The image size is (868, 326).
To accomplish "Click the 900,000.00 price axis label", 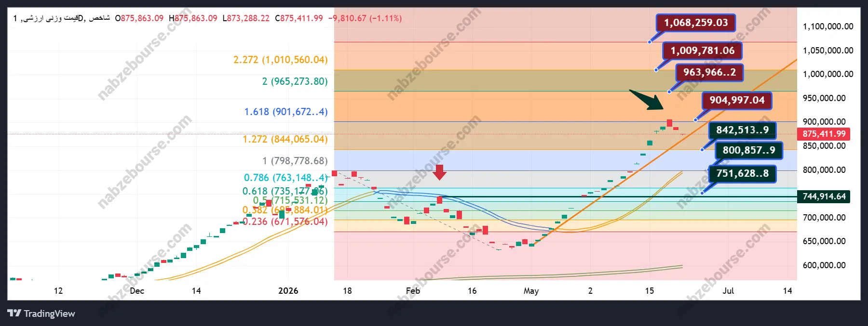I will pos(824,122).
